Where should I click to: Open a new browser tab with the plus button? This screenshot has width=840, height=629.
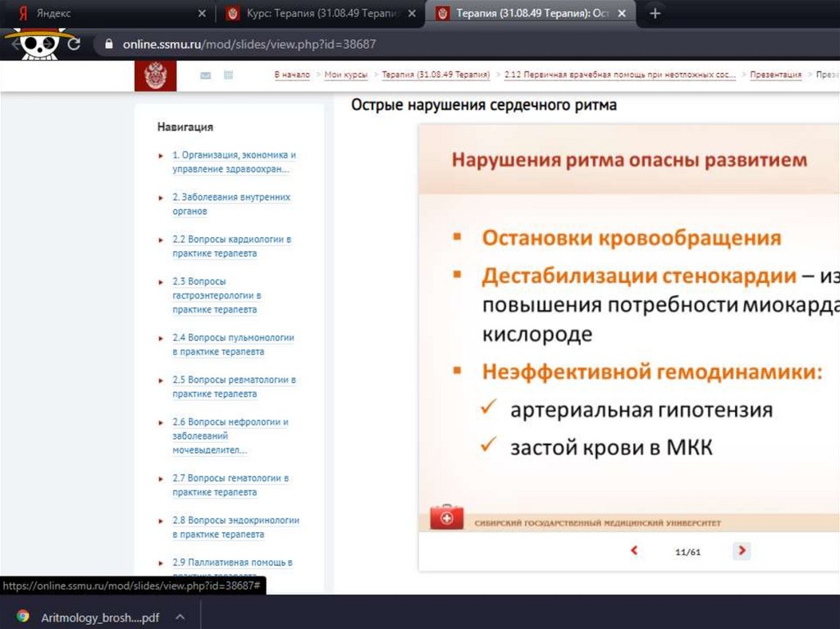tap(655, 14)
